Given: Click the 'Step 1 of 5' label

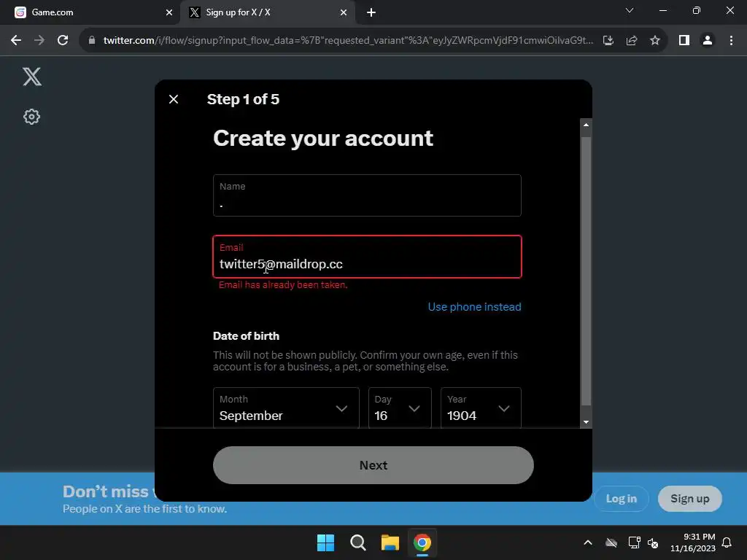Looking at the screenshot, I should (x=243, y=99).
